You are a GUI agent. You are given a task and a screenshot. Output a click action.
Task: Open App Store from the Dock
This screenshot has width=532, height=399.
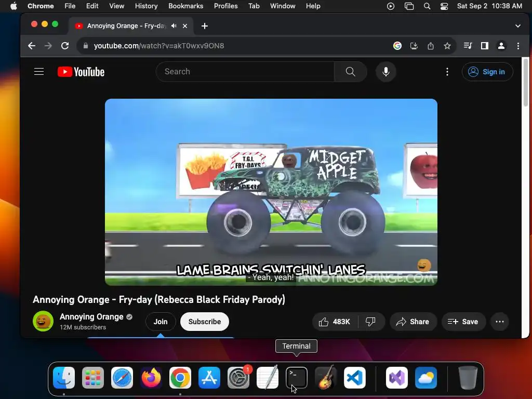coord(209,378)
